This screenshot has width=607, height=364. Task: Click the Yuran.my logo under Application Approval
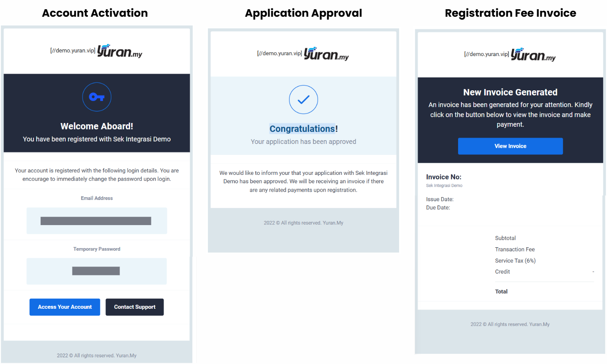326,54
